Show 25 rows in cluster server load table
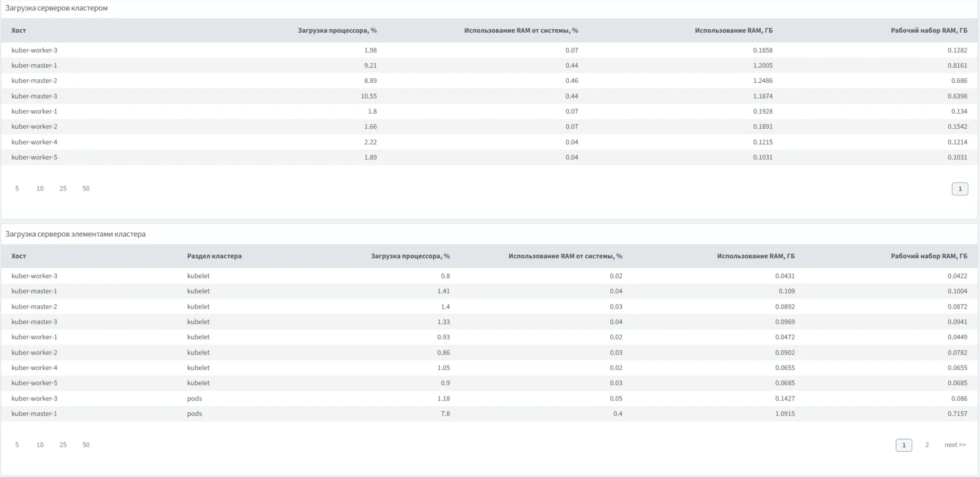Viewport: 980px width, 477px height. (63, 188)
